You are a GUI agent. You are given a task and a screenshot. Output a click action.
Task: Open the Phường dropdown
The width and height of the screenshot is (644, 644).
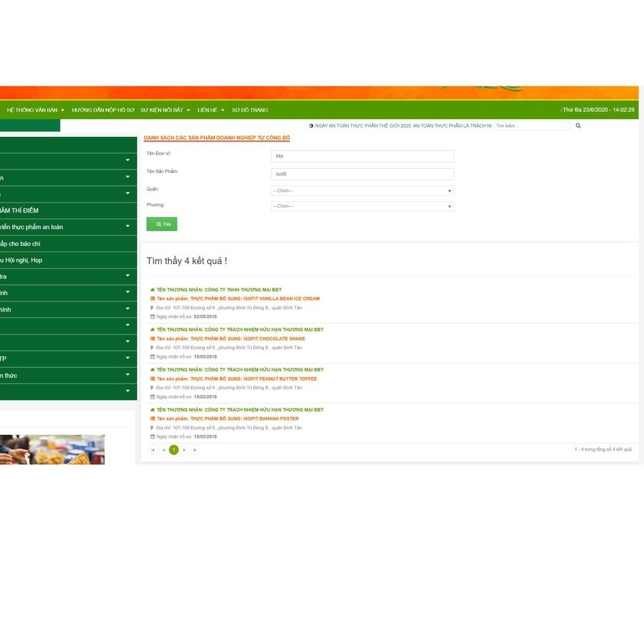point(362,206)
